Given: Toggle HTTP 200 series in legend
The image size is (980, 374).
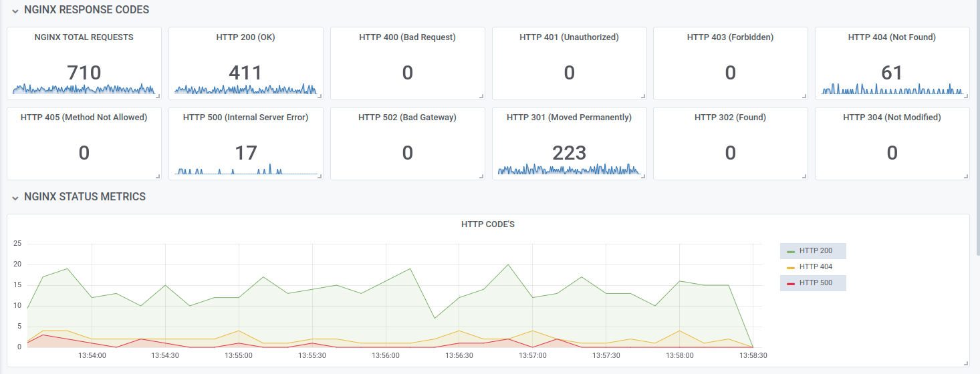Looking at the screenshot, I should [816, 251].
